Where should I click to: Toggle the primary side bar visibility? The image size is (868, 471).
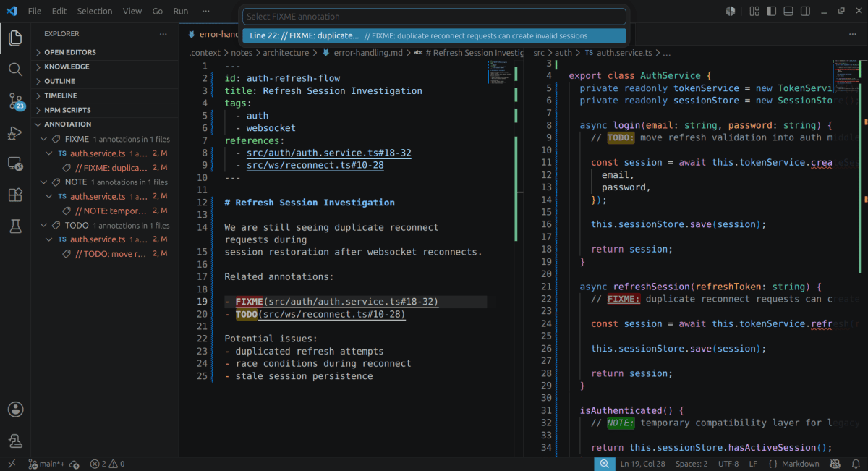point(772,11)
